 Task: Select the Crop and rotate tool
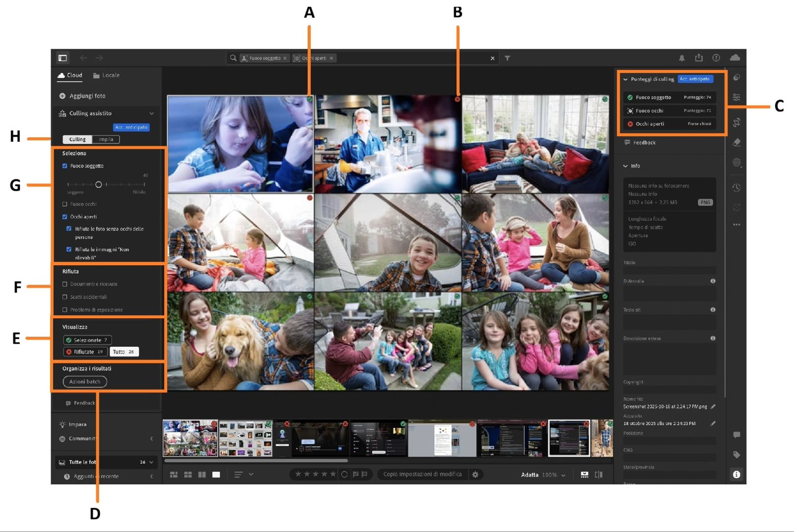[736, 122]
